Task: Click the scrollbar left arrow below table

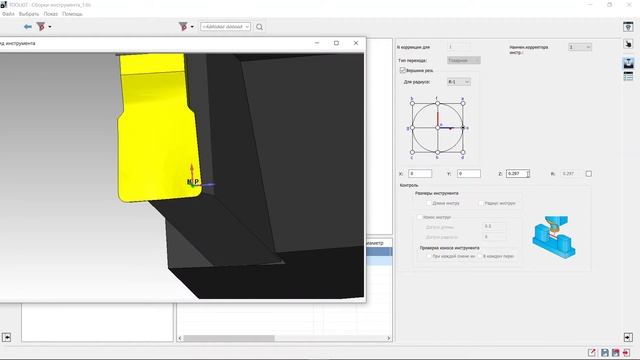Action: (180, 338)
